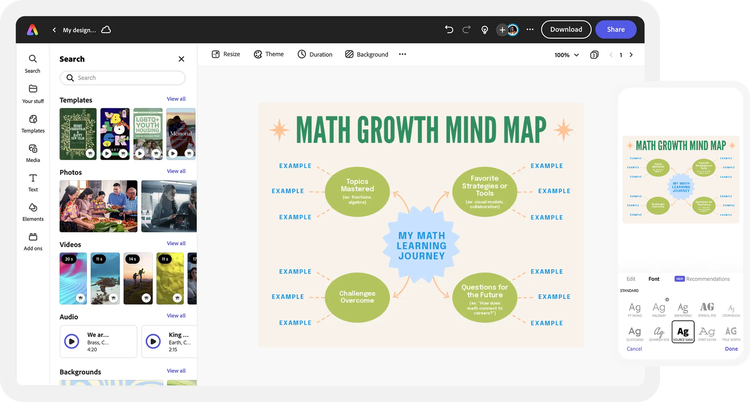Open the Media panel icon
The width and height of the screenshot is (750, 402).
tap(33, 149)
